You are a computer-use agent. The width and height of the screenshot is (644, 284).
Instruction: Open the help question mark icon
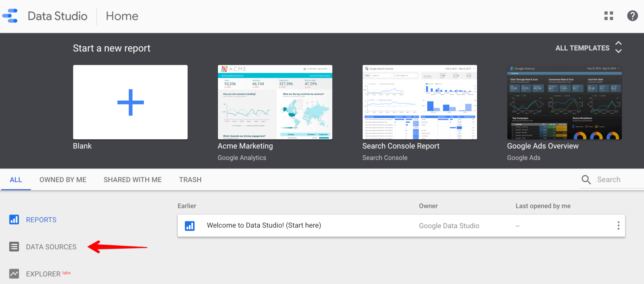tap(632, 16)
